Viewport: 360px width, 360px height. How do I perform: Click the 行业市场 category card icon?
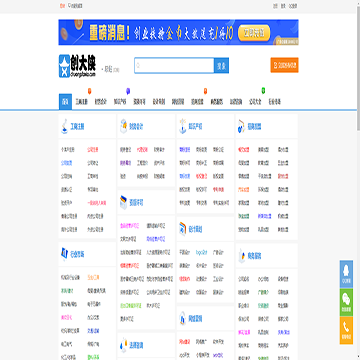(64, 254)
